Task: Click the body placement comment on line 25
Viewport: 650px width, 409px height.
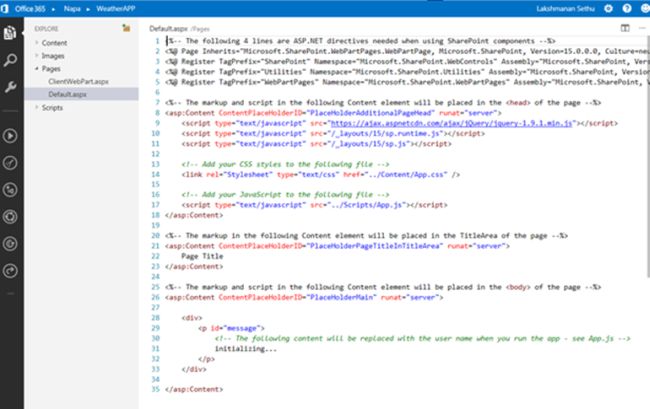Action: [x=383, y=287]
